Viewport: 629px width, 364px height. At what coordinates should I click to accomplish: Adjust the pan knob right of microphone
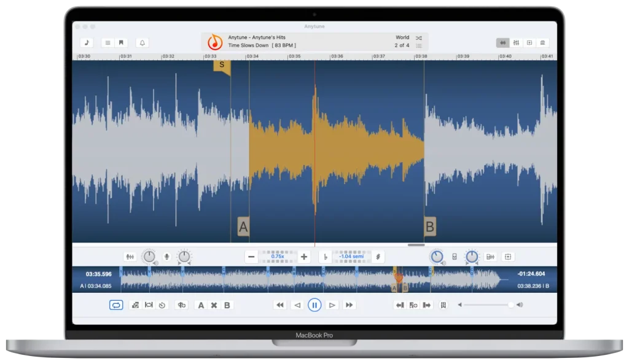point(184,257)
